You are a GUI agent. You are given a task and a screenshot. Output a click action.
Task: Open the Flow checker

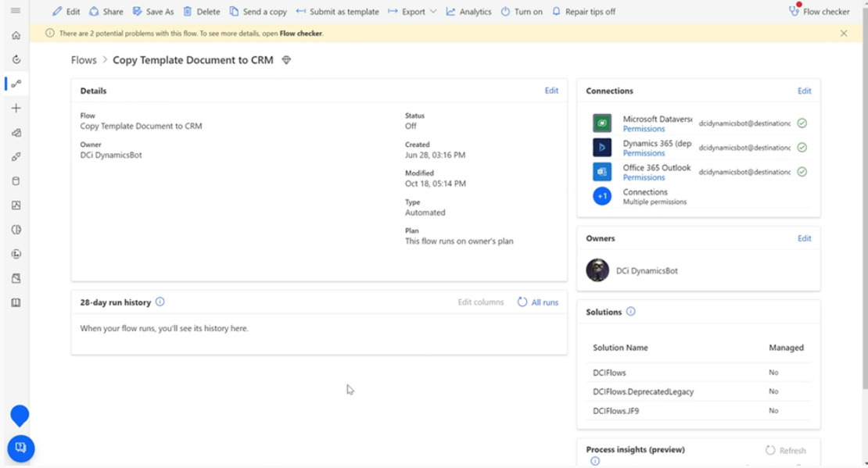point(820,12)
